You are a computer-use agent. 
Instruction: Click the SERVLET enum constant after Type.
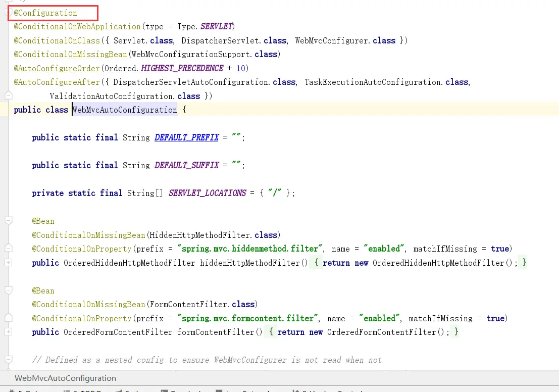[217, 26]
